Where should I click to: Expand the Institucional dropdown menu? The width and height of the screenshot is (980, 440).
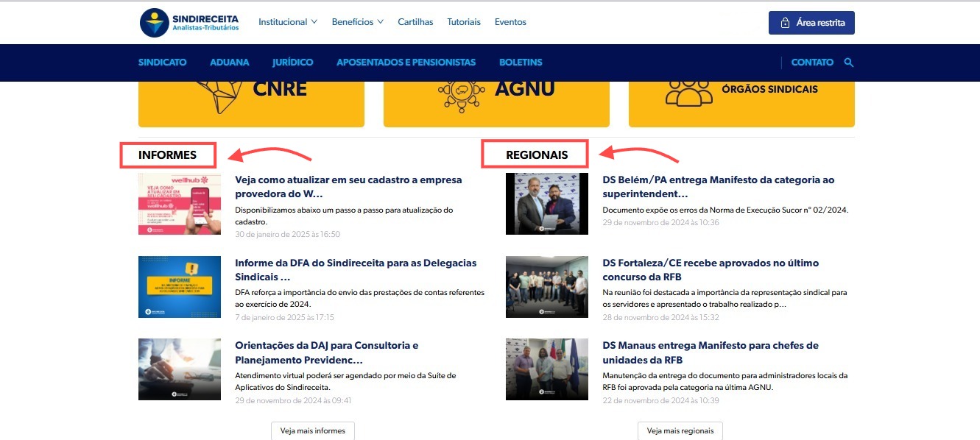click(287, 22)
